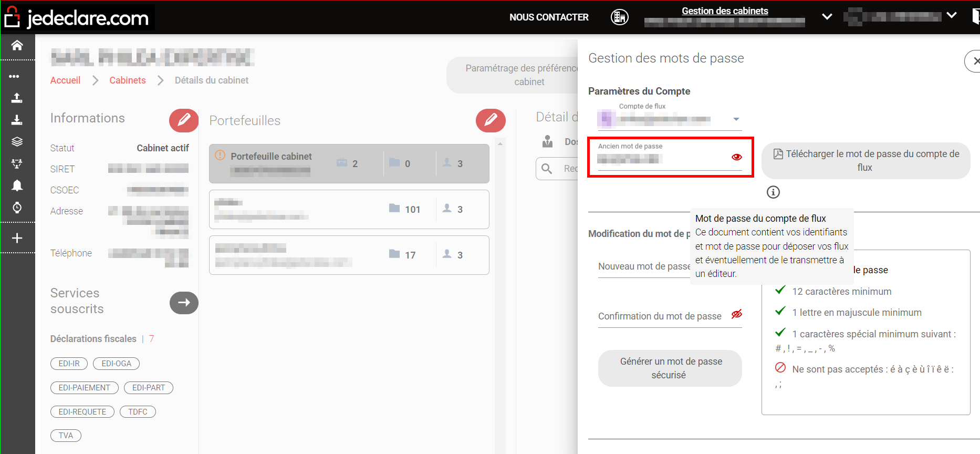Toggle visibility of Confirmation du mot de passe
Screen dimensions: 980x454
pos(737,314)
